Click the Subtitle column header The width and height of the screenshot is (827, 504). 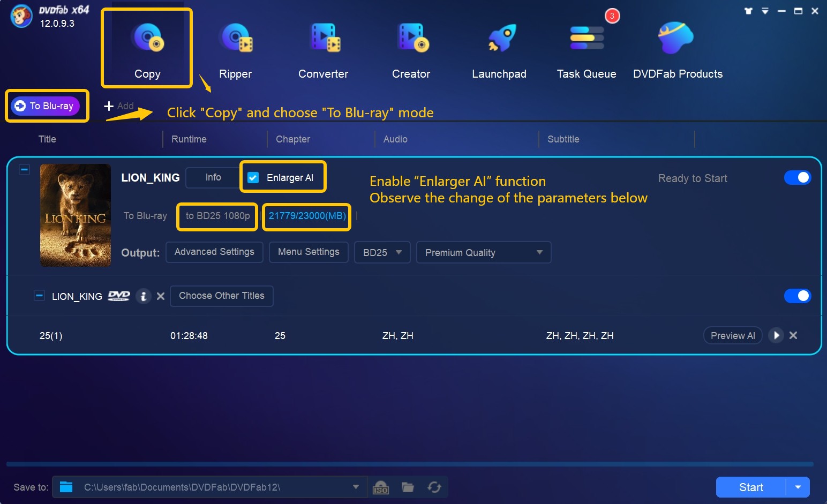click(563, 139)
